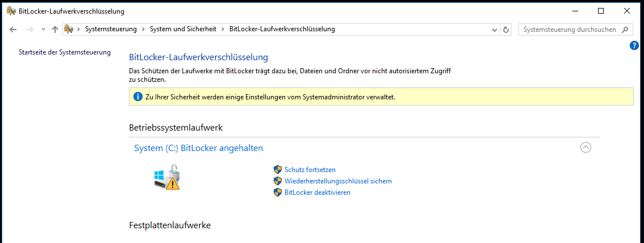Click shield icon beside Schutz fortsetzen
This screenshot has height=243, width=644.
[278, 170]
